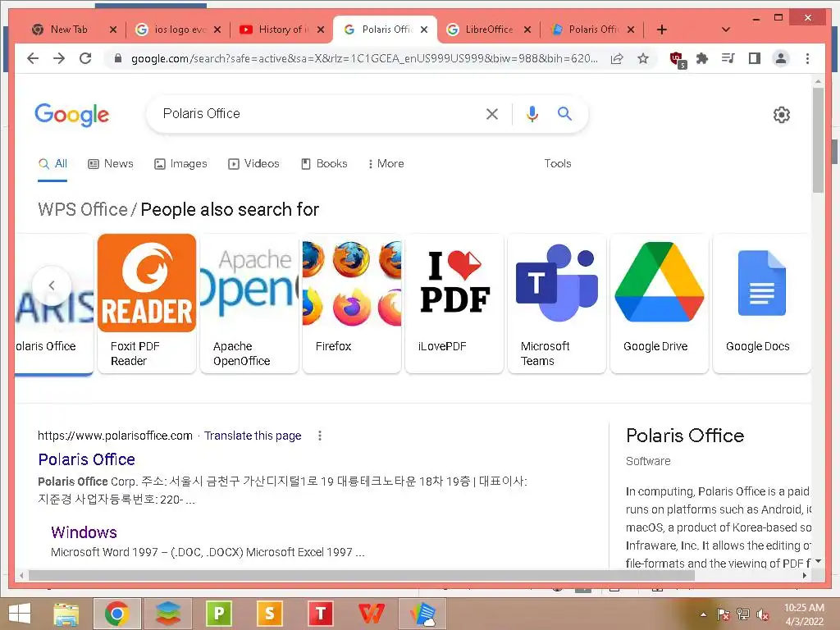Open the media control playlist icon
Image resolution: width=840 pixels, height=630 pixels.
pyautogui.click(x=728, y=58)
